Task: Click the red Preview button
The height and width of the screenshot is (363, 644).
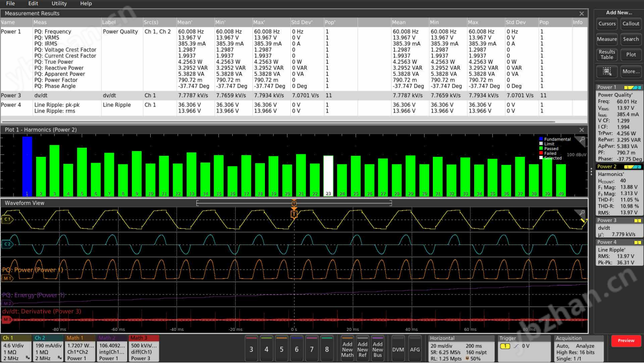Action: pos(626,340)
